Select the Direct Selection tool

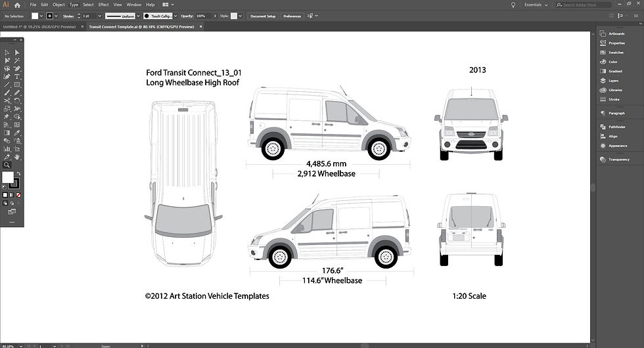point(17,53)
